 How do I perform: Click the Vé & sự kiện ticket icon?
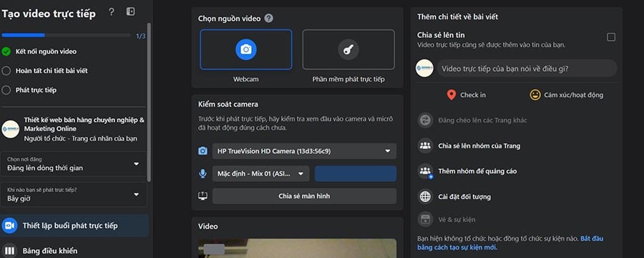coord(426,219)
